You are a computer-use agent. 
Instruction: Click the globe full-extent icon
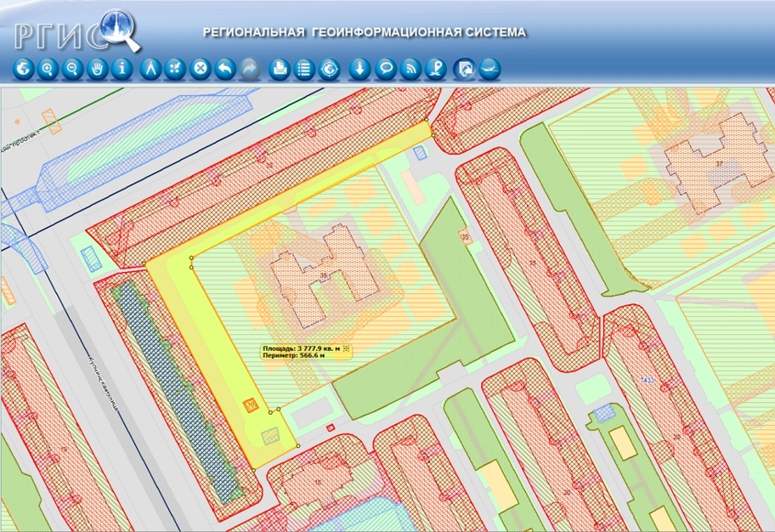(23, 69)
